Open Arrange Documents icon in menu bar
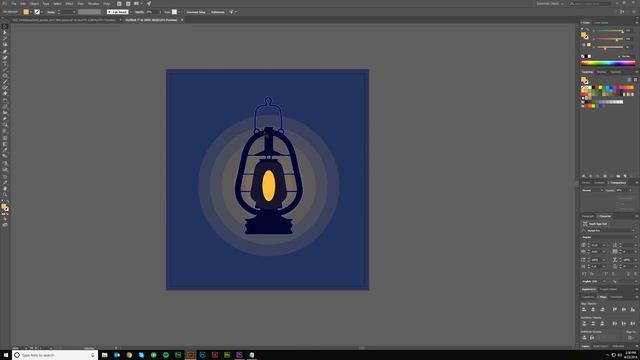Screen dimensions: 640x360 tap(137, 4)
